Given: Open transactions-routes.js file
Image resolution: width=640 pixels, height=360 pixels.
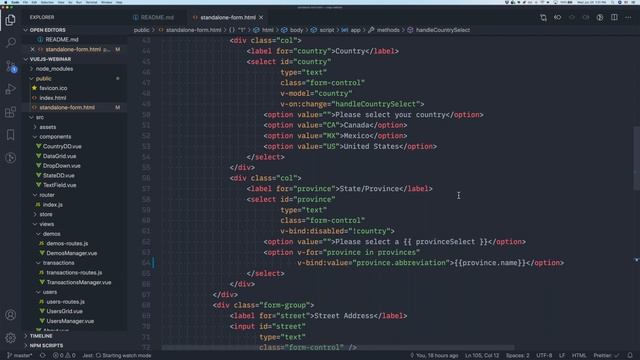Looking at the screenshot, I should tap(74, 273).
